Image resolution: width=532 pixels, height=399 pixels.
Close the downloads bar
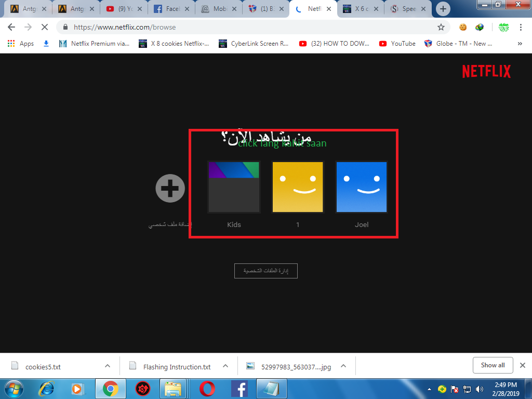[523, 365]
